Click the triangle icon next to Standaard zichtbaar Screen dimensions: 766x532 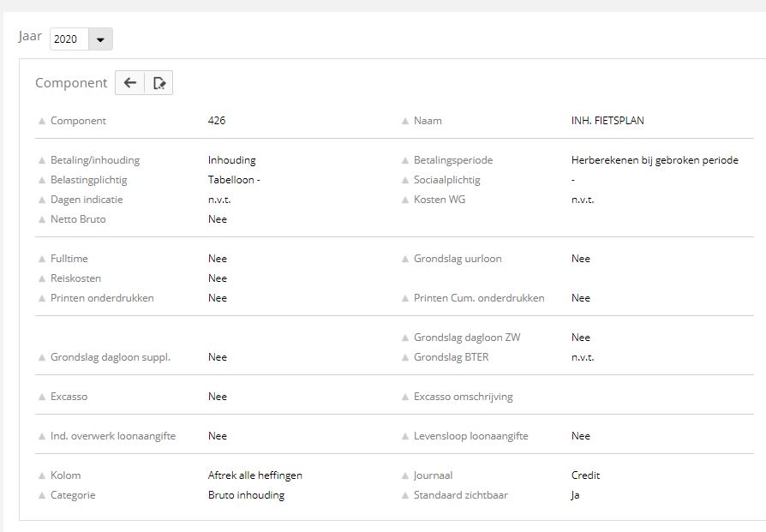[405, 495]
